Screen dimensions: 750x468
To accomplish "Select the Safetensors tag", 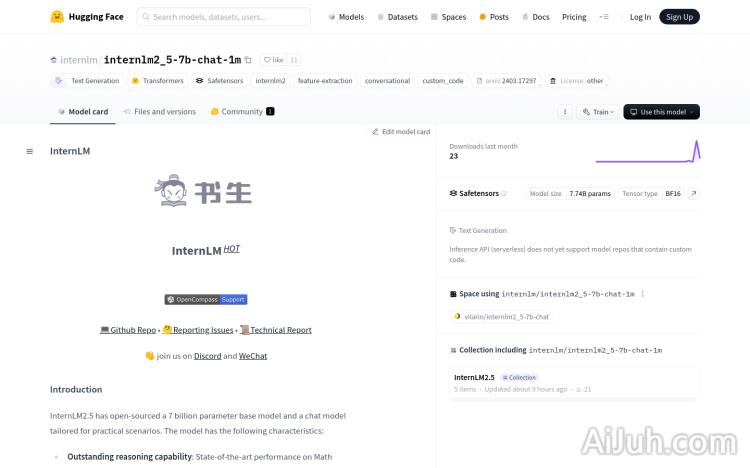I will 219,81.
